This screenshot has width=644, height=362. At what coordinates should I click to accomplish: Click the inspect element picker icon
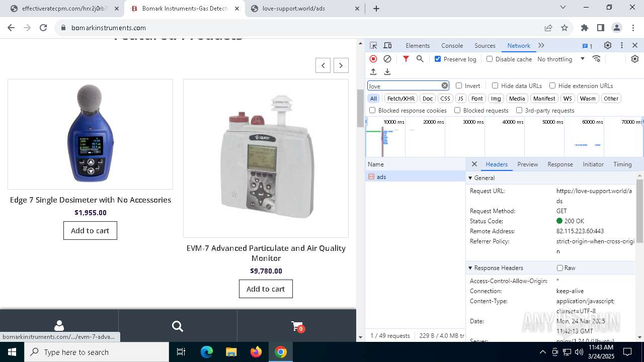pyautogui.click(x=373, y=45)
